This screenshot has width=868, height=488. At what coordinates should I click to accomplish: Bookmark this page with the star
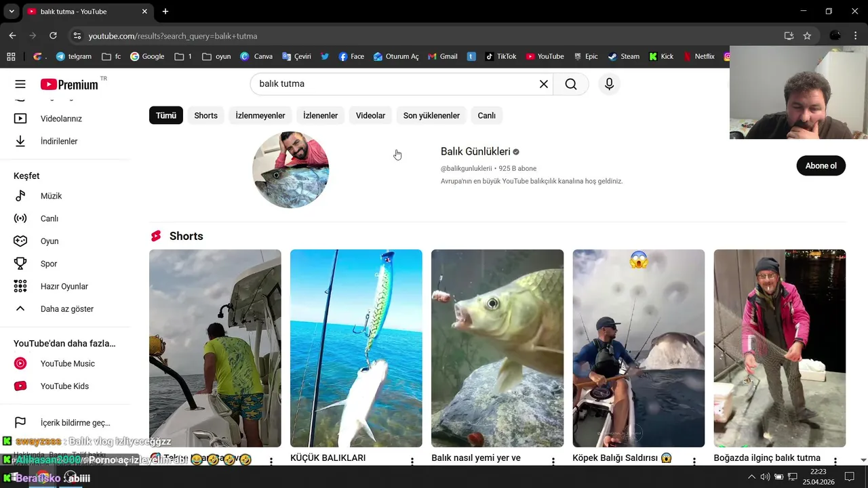pos(807,36)
